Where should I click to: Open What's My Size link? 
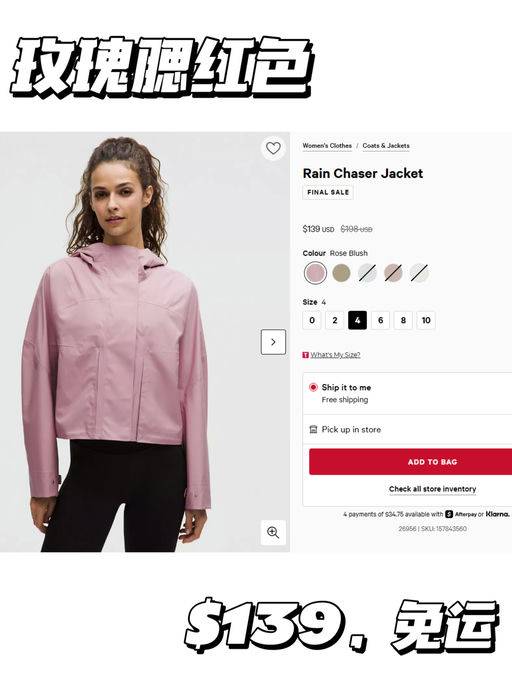point(335,355)
